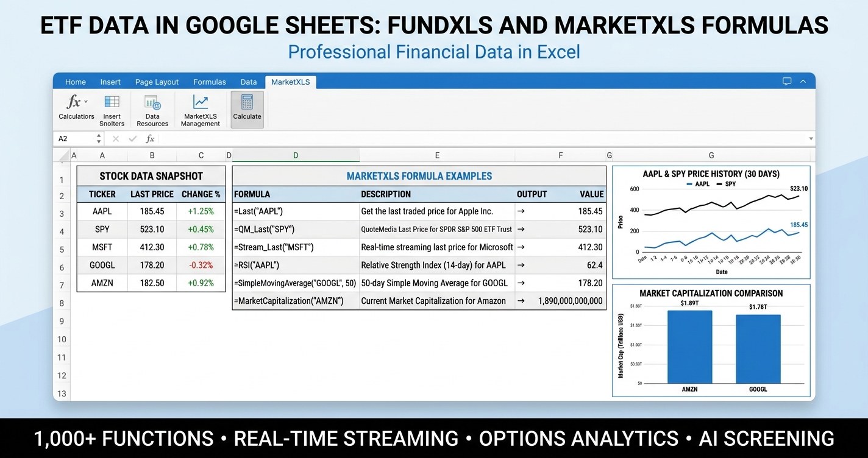The width and height of the screenshot is (868, 458).
Task: Click the last price 523.10 for SPY
Action: pos(152,230)
